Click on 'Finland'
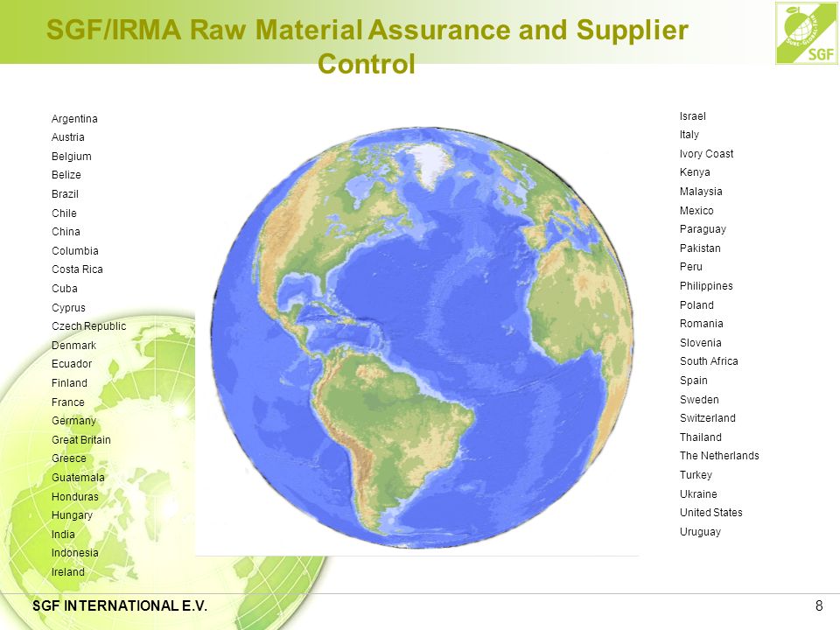The height and width of the screenshot is (630, 840). tap(70, 383)
